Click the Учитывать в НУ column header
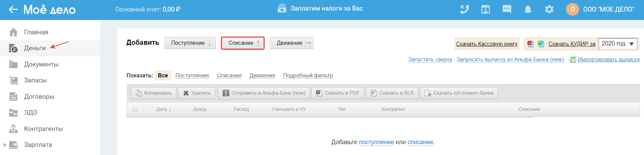The height and width of the screenshot is (155, 644). point(289,109)
